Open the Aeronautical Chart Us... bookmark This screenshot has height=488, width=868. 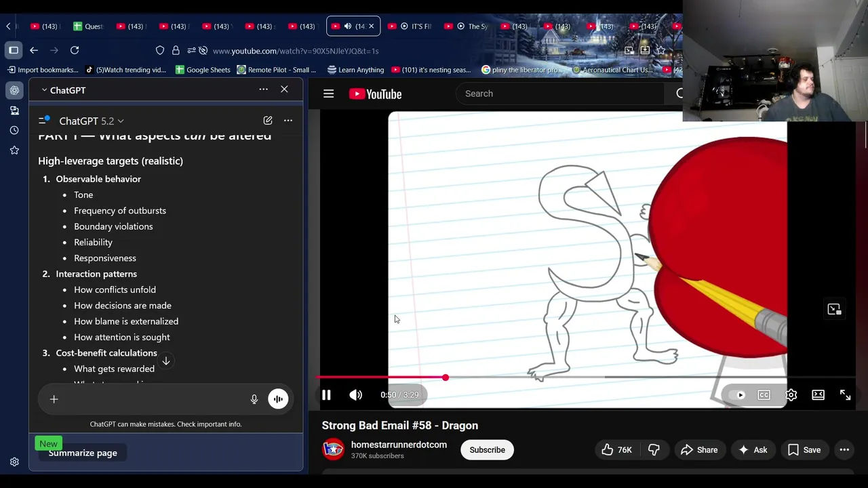(613, 70)
